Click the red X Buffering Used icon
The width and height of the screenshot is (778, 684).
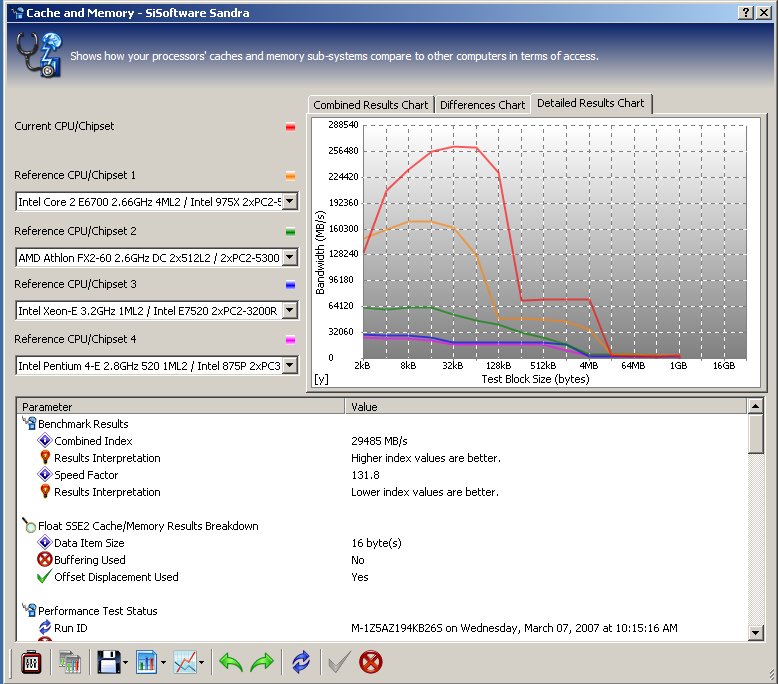click(45, 559)
